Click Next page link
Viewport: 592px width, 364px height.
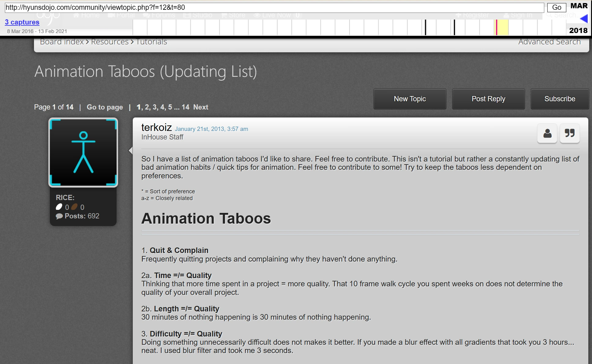(201, 107)
